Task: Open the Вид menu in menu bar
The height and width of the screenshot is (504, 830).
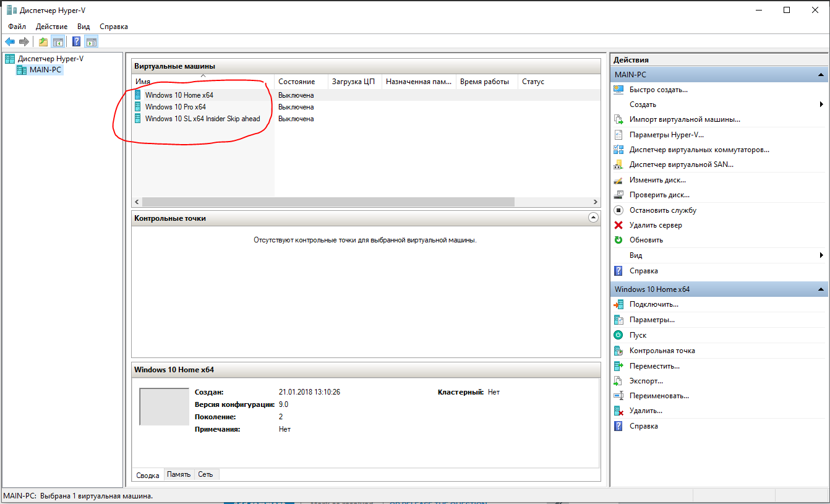Action: [x=83, y=27]
